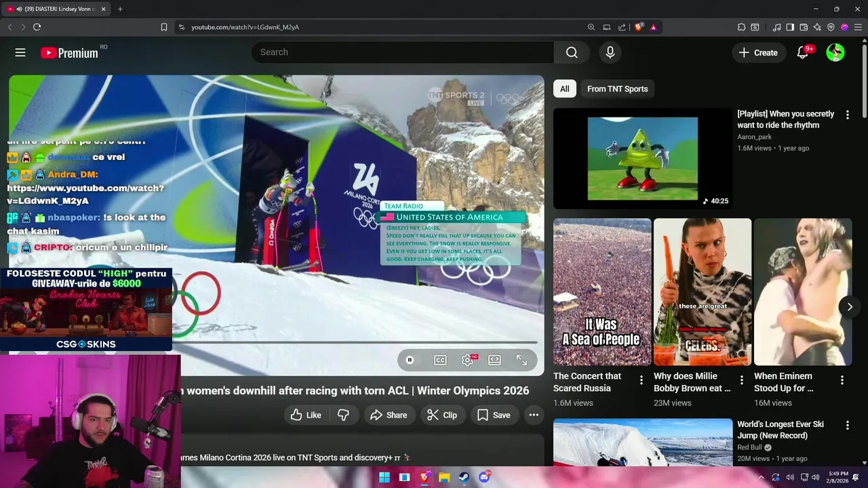Pause the video with the pause control
Screen dimensions: 868x488
pyautogui.click(x=410, y=360)
